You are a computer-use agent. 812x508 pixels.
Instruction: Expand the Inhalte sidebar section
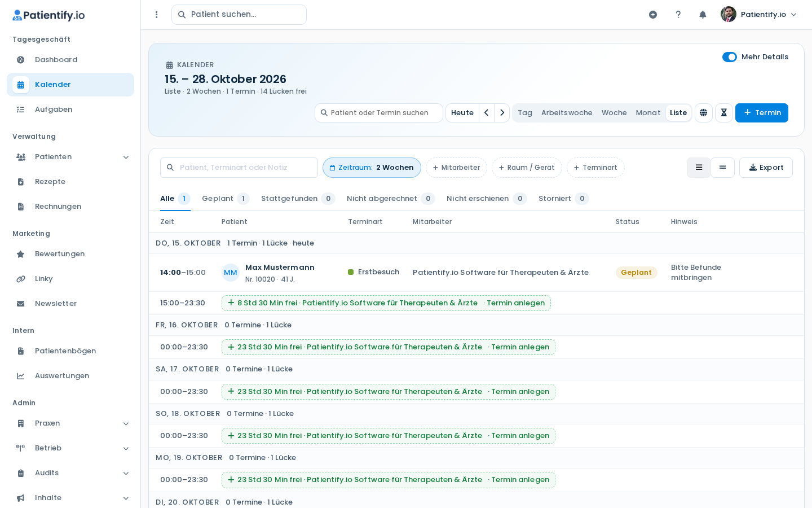tap(70, 498)
